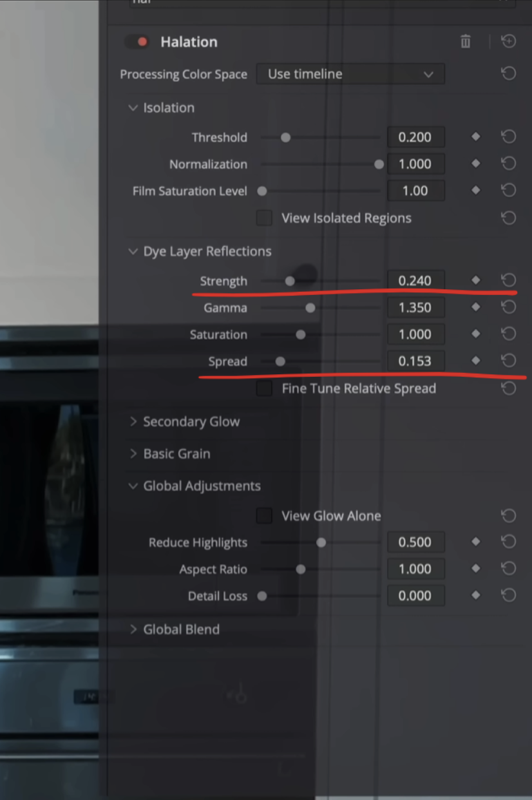Enable View Isolated Regions checkbox
532x800 pixels.
click(x=264, y=218)
